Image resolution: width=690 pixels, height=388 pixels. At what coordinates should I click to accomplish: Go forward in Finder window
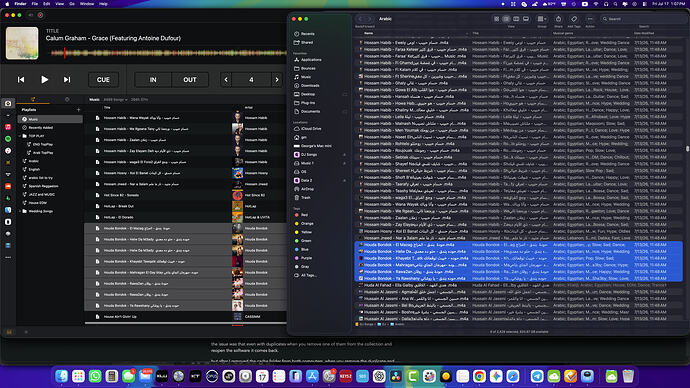tap(369, 19)
